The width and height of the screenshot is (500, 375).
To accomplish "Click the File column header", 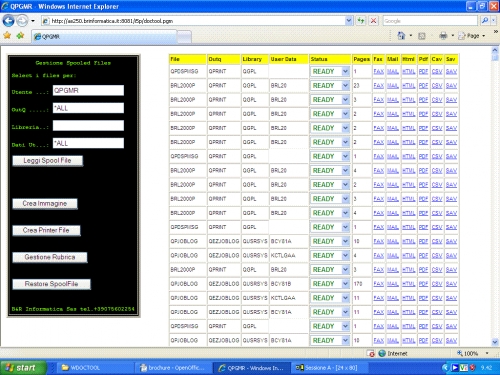I will click(187, 59).
